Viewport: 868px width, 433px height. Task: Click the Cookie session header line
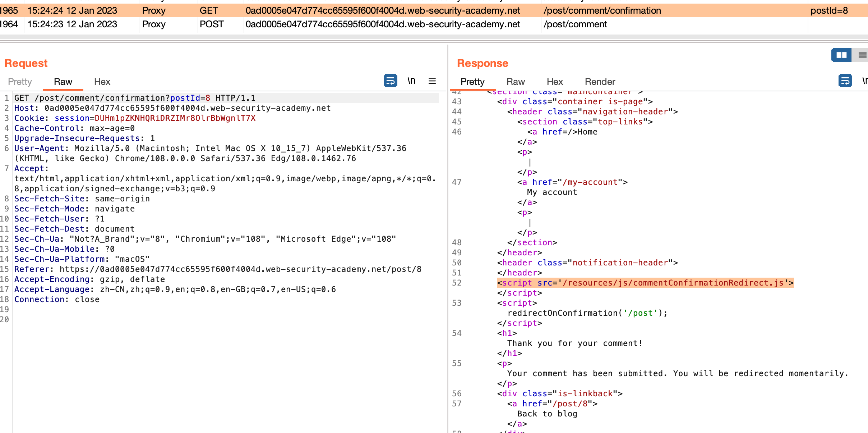point(135,118)
